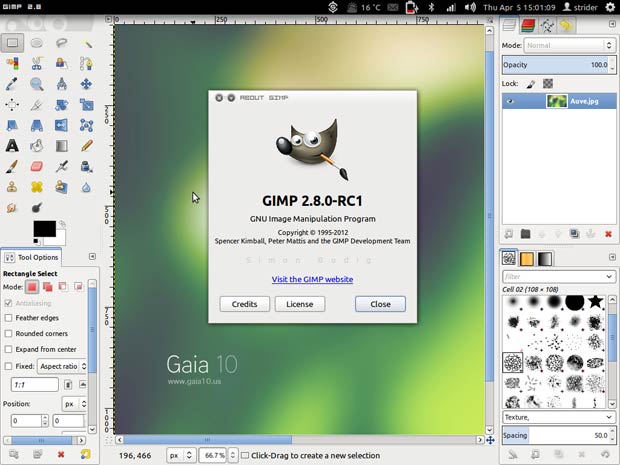The height and width of the screenshot is (465, 620).
Task: Switch to the Tool Options tab
Action: tap(31, 257)
